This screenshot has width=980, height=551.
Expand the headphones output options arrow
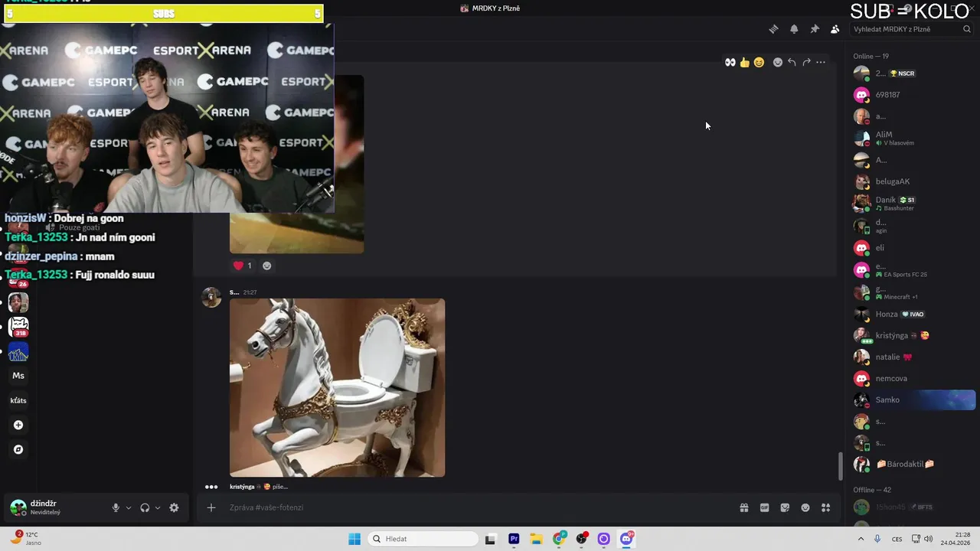pos(158,507)
